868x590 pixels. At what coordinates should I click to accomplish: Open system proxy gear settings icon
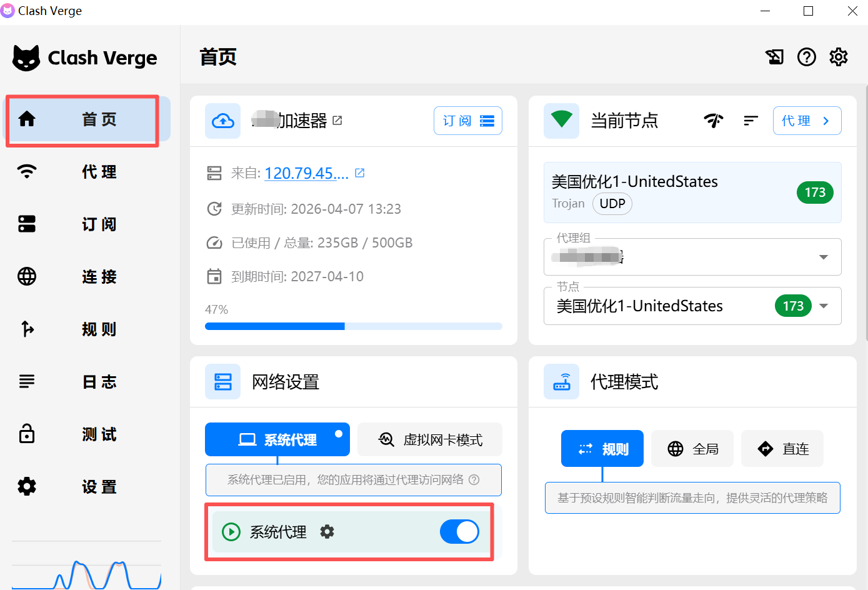(327, 532)
